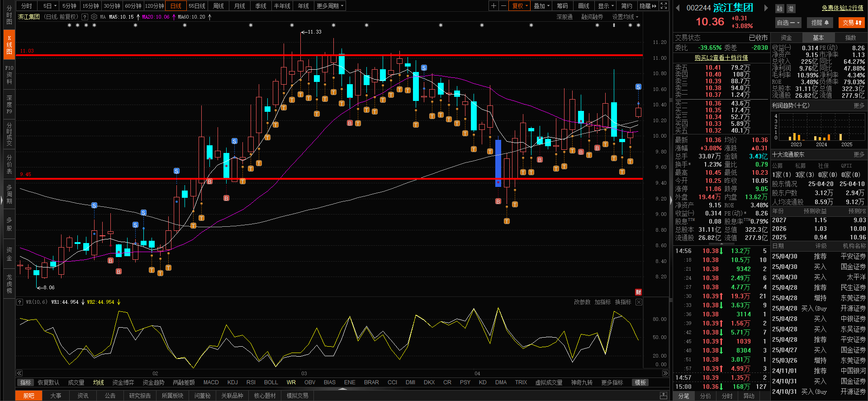Expand the 更多周期 dropdown
The height and width of the screenshot is (401, 868).
[x=330, y=6]
